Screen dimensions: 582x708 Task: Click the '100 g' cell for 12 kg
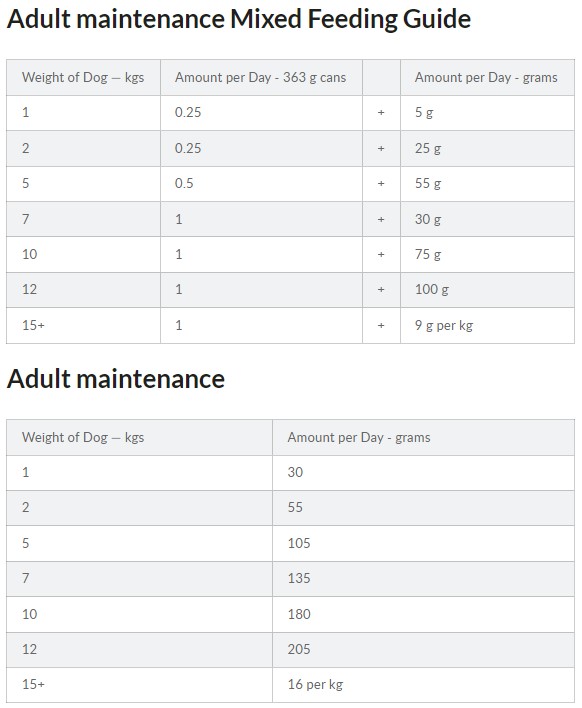click(x=487, y=290)
